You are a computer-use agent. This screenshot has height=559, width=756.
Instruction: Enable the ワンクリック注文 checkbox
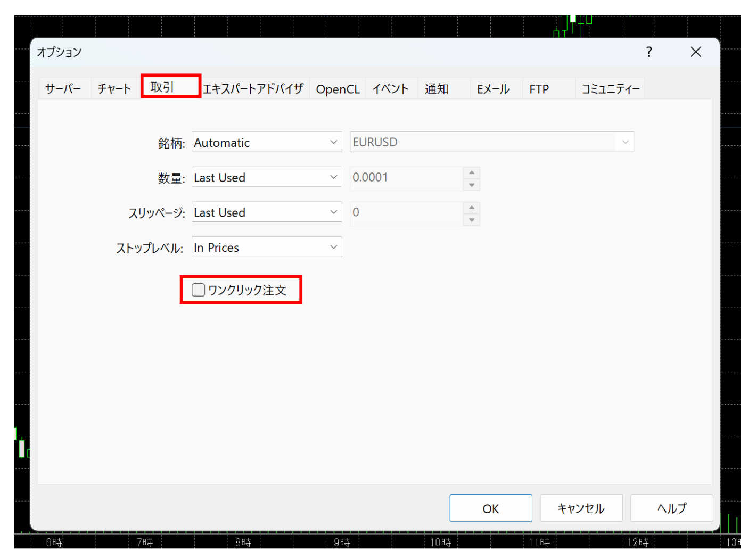pyautogui.click(x=198, y=290)
